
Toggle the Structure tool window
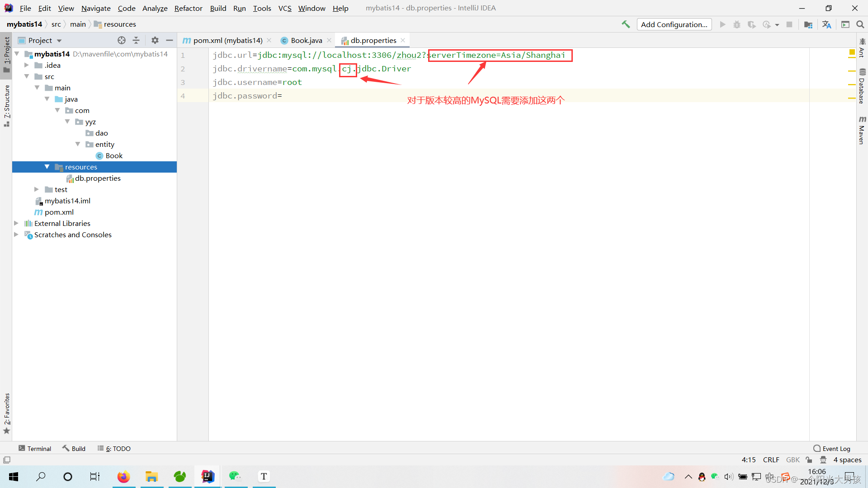click(x=6, y=106)
